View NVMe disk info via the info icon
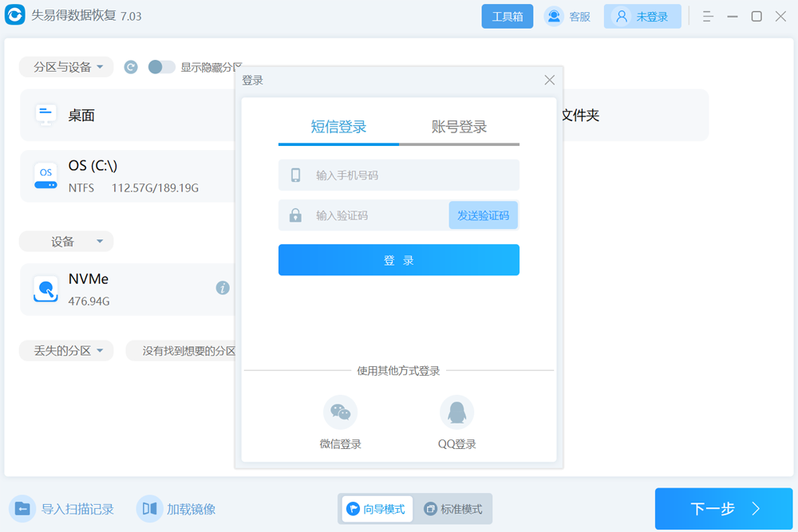Viewport: 798px width, 532px height. [222, 288]
